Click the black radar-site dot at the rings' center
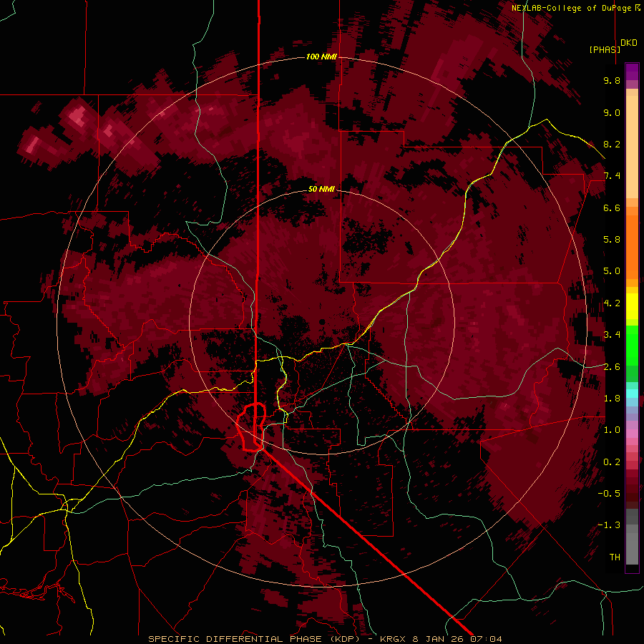The height and width of the screenshot is (644, 644). tap(322, 321)
